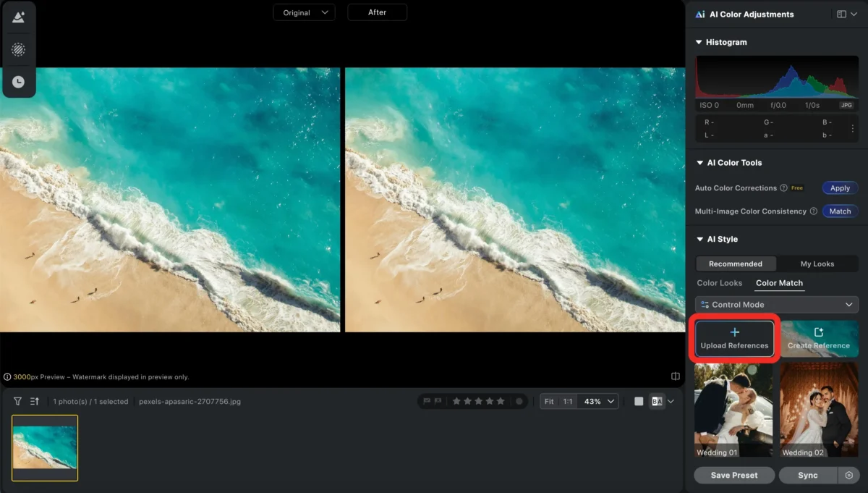Click the right flag icon in rating bar
This screenshot has width=868, height=493.
(x=438, y=401)
